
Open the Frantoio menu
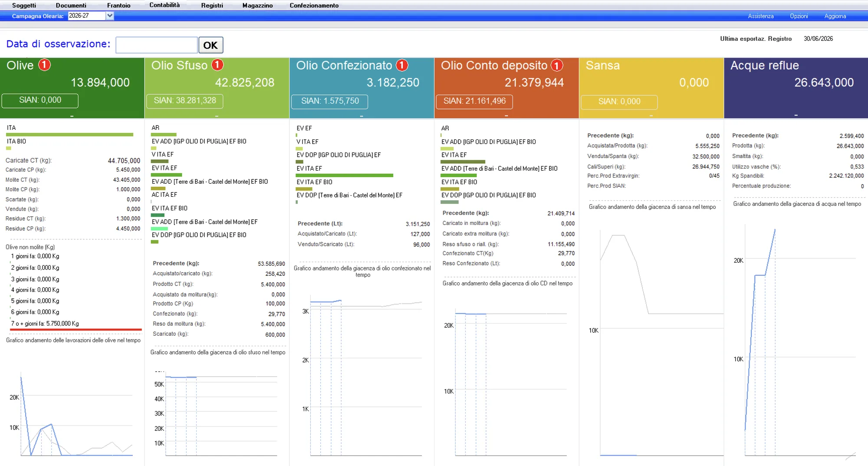(x=119, y=5)
